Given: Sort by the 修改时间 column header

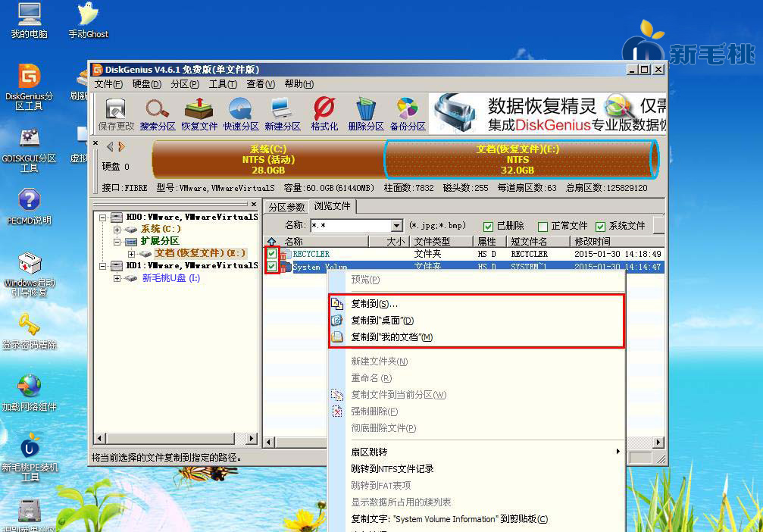Looking at the screenshot, I should (x=617, y=242).
